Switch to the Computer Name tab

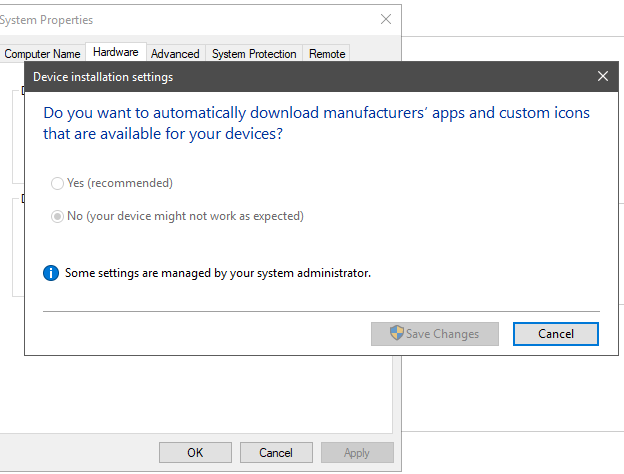coord(42,54)
